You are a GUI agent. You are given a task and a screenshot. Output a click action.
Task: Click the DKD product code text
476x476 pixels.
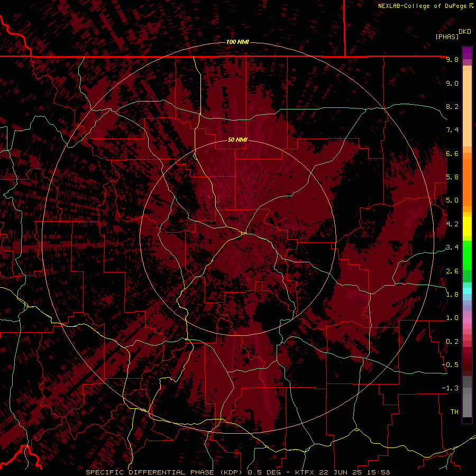pos(465,31)
